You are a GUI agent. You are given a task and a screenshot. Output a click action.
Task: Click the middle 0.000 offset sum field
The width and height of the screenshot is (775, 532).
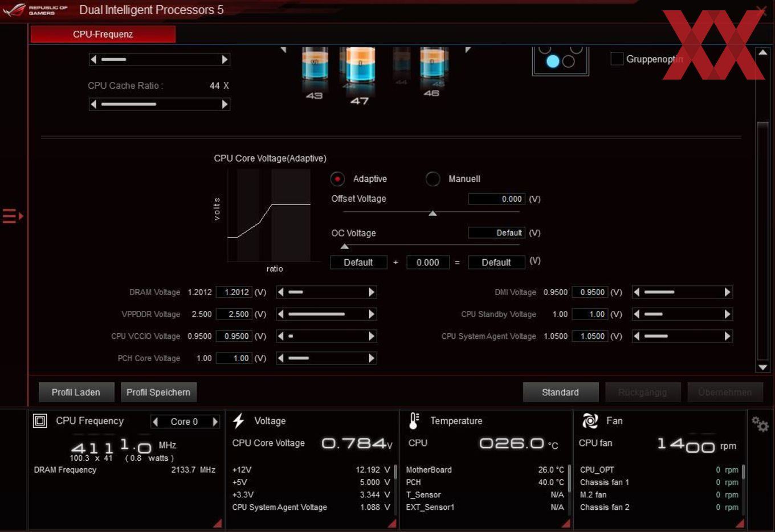pos(428,262)
